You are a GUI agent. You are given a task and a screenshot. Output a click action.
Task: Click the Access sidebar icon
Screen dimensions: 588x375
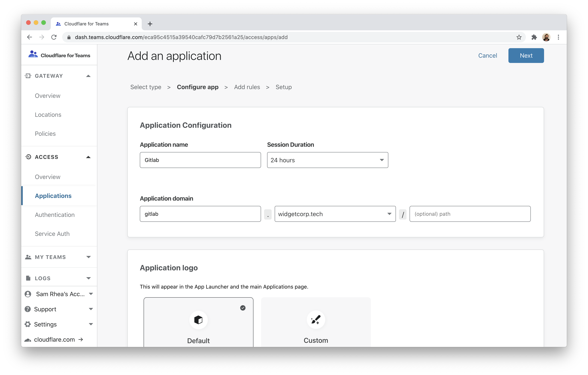28,157
